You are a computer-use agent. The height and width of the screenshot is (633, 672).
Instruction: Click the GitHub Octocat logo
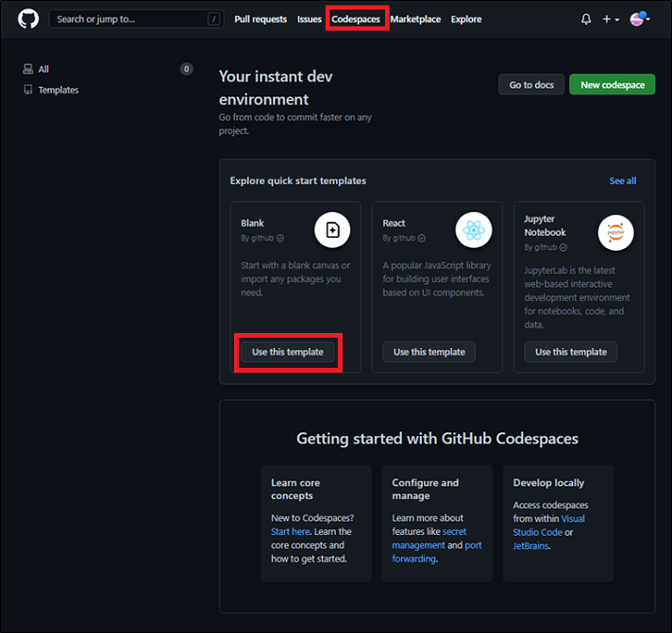point(28,19)
